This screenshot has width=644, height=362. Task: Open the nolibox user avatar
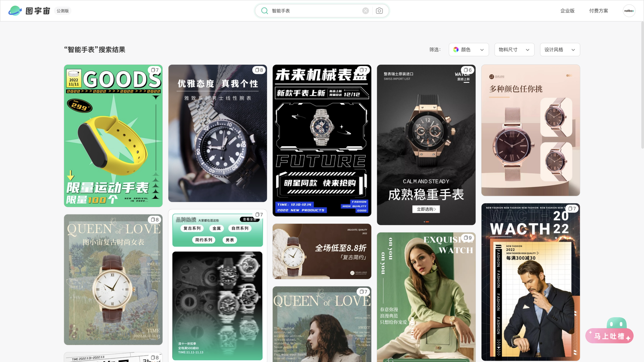[x=629, y=11]
